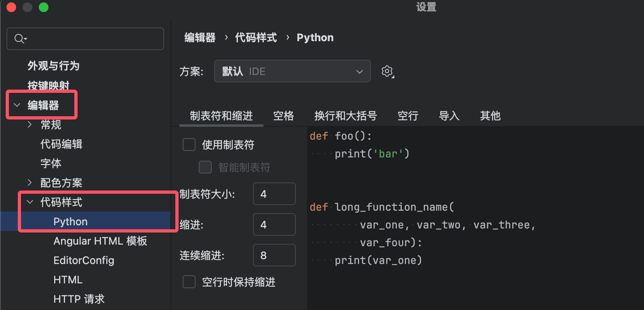Click 代码样式 in the breadcrumb
This screenshot has height=310, width=644.
256,38
